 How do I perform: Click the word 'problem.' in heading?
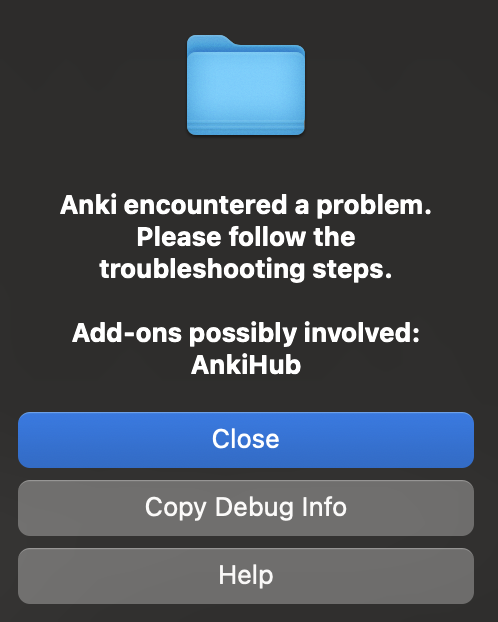point(374,206)
